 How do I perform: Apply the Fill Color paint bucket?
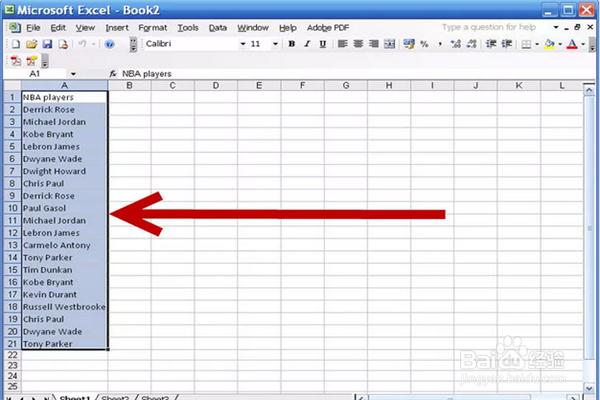click(x=549, y=44)
